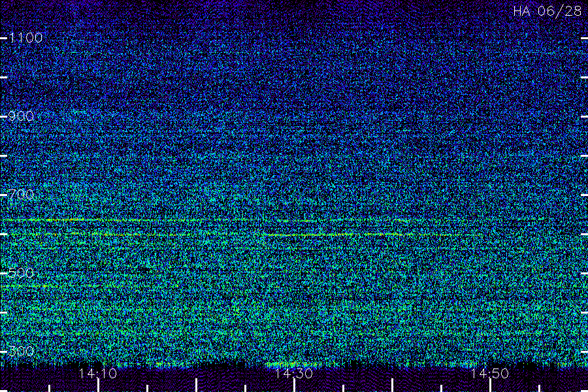Click the 300 frequency axis label
The width and height of the screenshot is (588, 392).
(x=21, y=351)
